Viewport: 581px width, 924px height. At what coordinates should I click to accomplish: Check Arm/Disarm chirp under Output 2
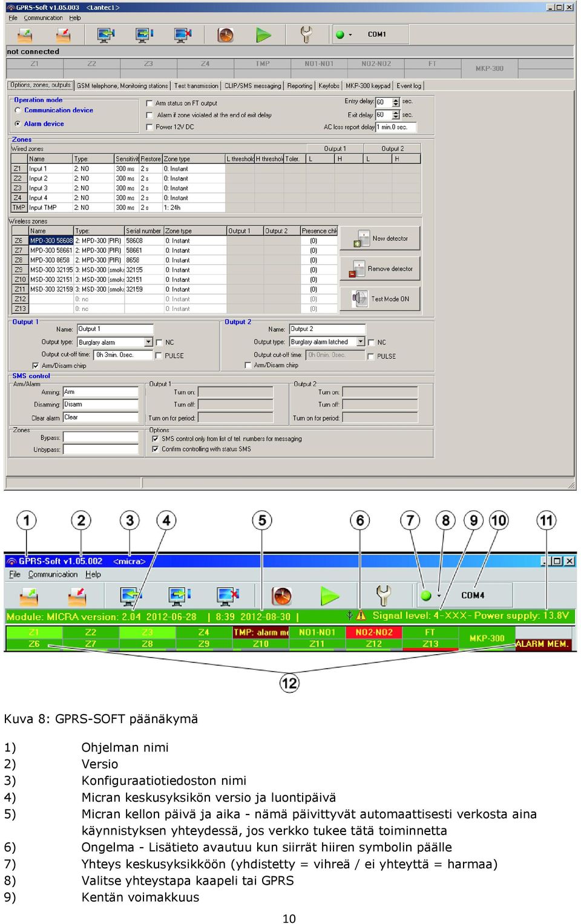[x=248, y=365]
